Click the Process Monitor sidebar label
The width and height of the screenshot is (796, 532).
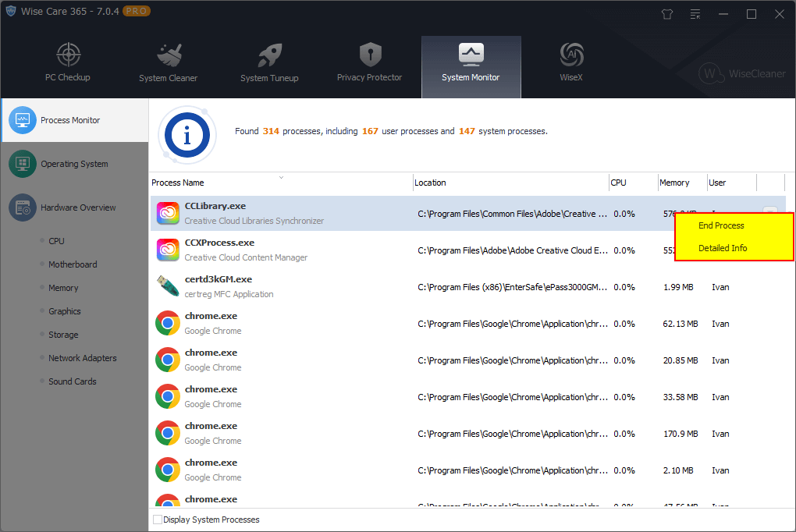coord(70,120)
